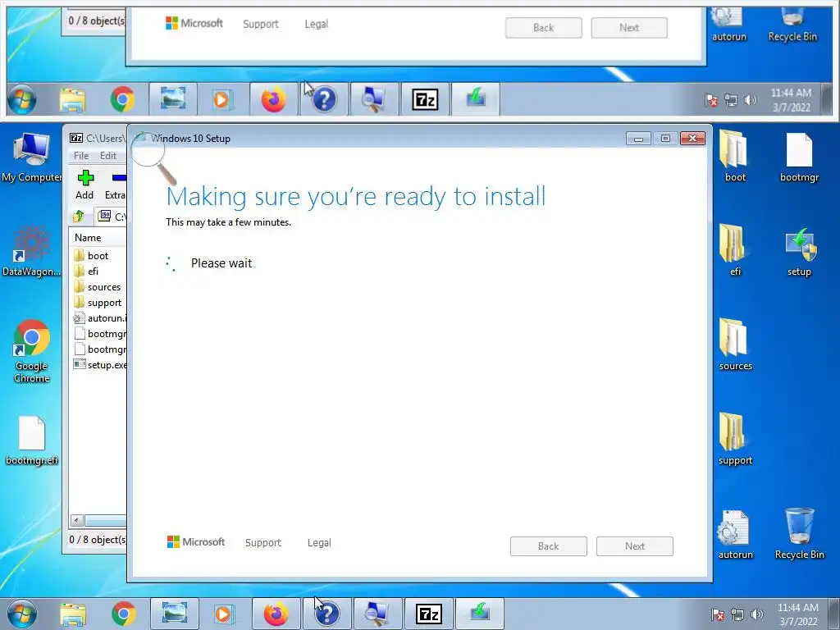Select the efi folder icon on the desktop
The width and height of the screenshot is (840, 630).
point(735,251)
